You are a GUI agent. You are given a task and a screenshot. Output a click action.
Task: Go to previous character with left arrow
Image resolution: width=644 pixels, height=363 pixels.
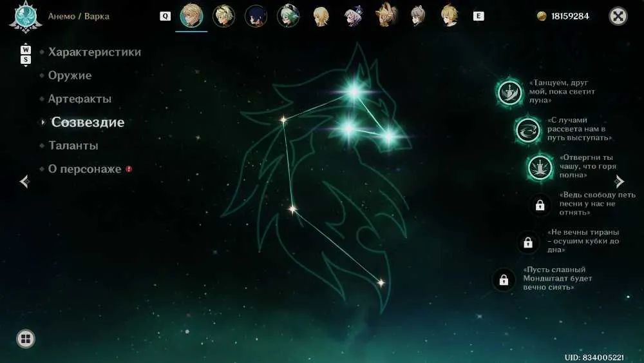click(24, 181)
